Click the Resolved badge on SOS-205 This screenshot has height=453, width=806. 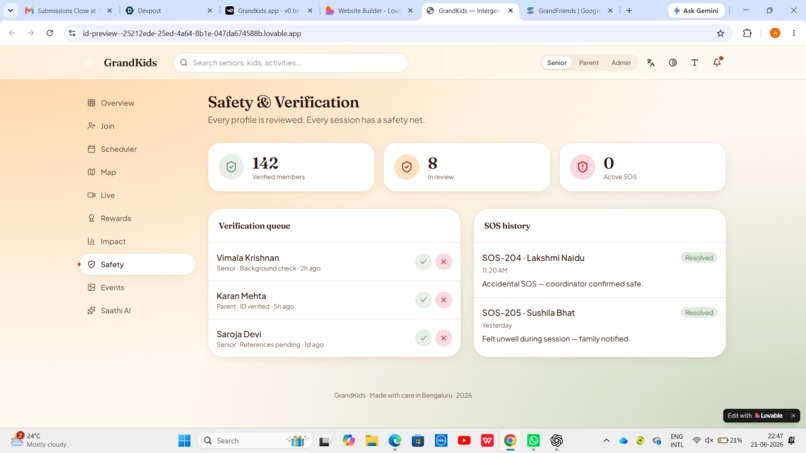click(699, 313)
